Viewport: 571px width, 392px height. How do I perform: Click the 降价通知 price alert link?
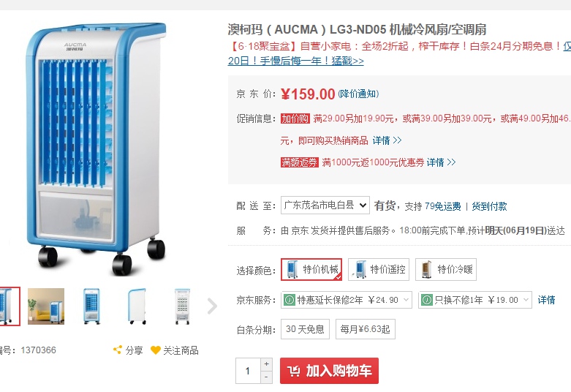pos(359,94)
